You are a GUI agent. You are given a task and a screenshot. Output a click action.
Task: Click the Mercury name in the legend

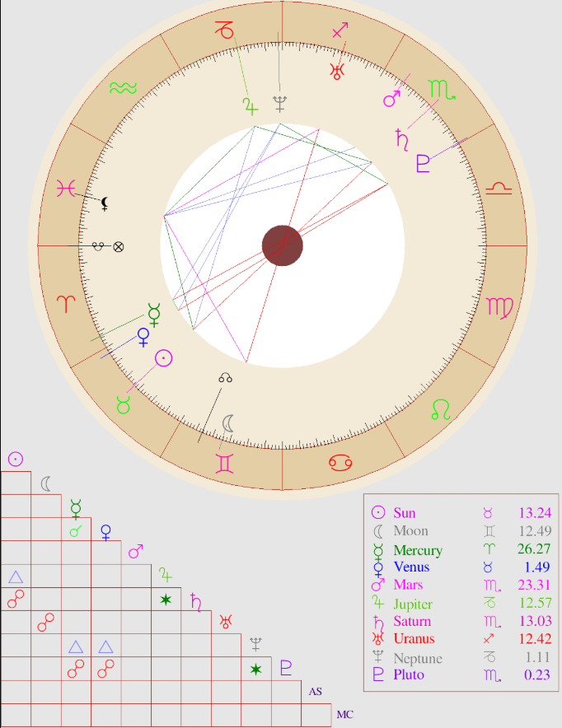click(418, 550)
